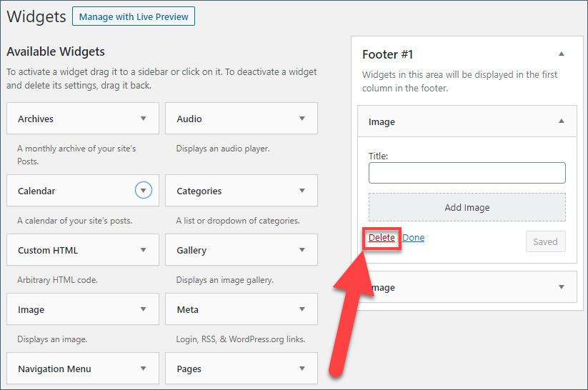
Task: Expand the second Image widget in Footer
Action: 562,287
